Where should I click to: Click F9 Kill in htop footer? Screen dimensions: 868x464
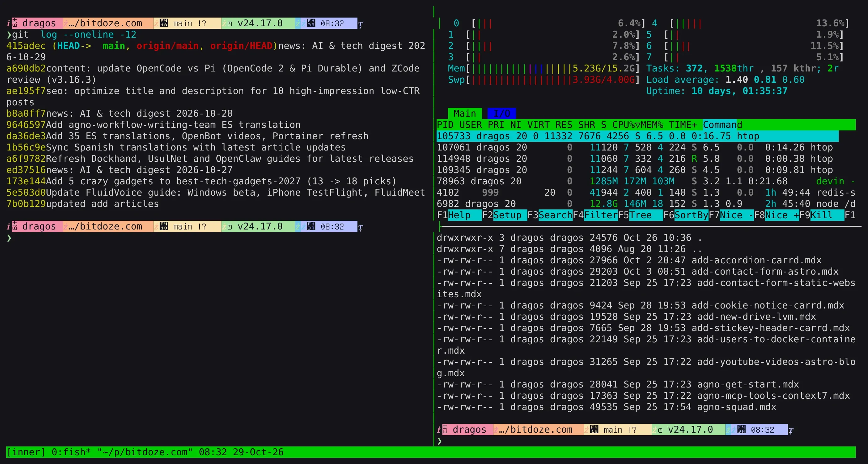click(x=822, y=215)
